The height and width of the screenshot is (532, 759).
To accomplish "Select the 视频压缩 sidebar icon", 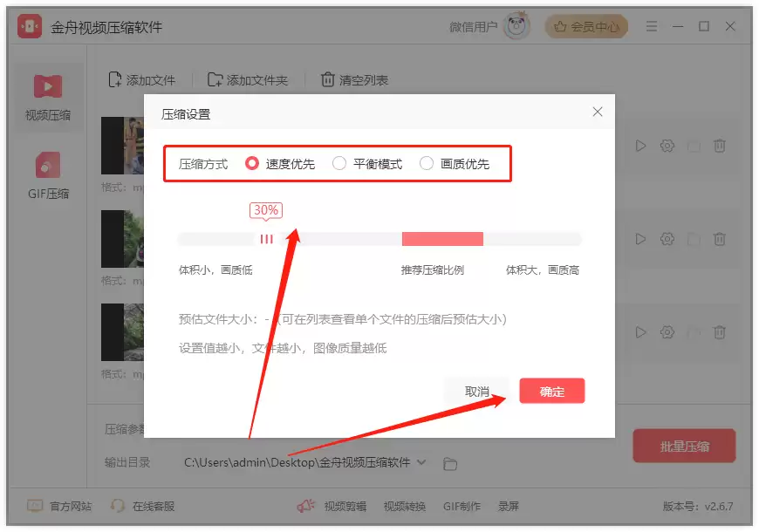I will point(47,86).
